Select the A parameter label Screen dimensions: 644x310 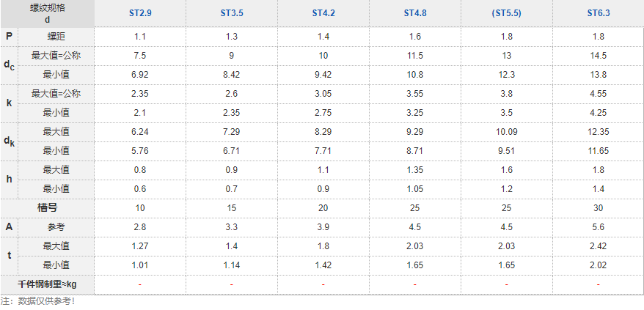coord(9,226)
